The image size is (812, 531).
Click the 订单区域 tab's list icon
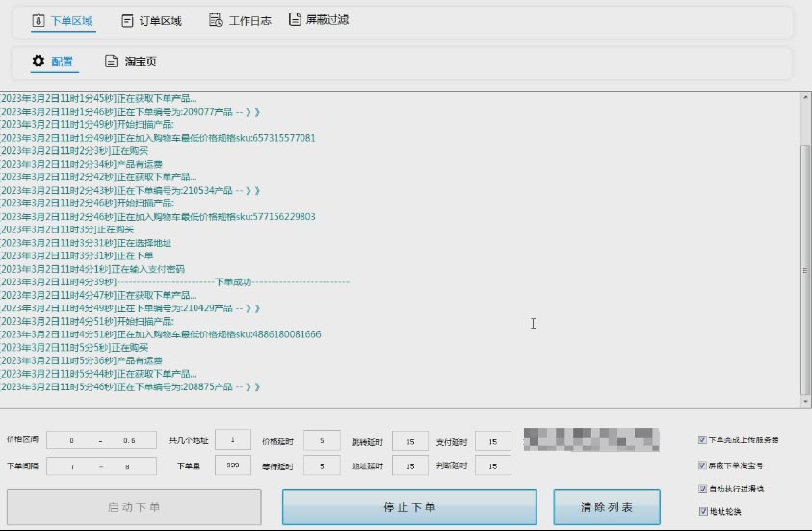[x=127, y=21]
